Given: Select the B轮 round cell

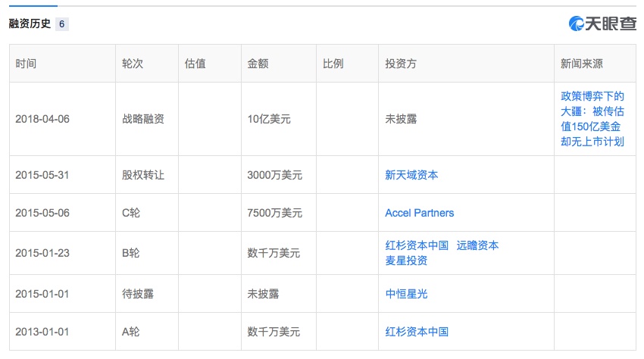Looking at the screenshot, I should coord(130,253).
